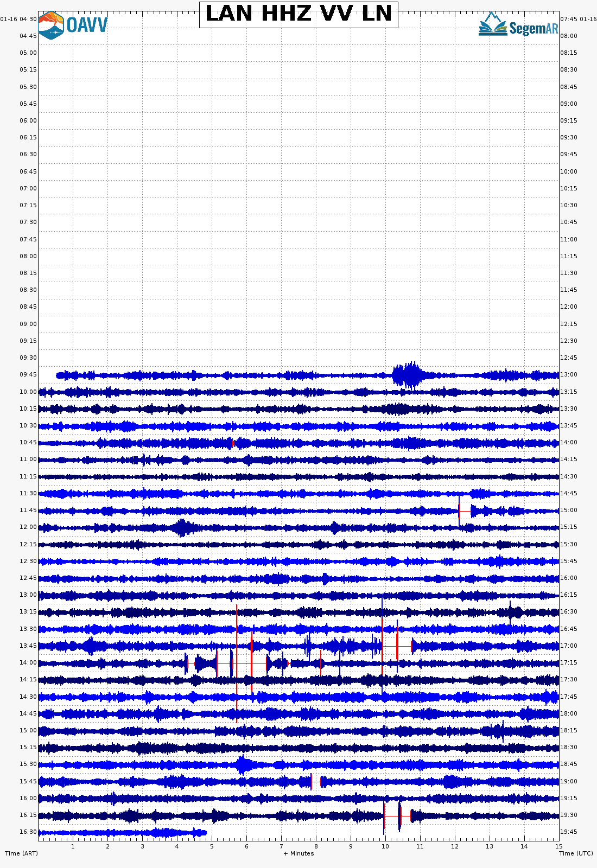Click minute 1 tick label on bottom axis

[x=73, y=846]
